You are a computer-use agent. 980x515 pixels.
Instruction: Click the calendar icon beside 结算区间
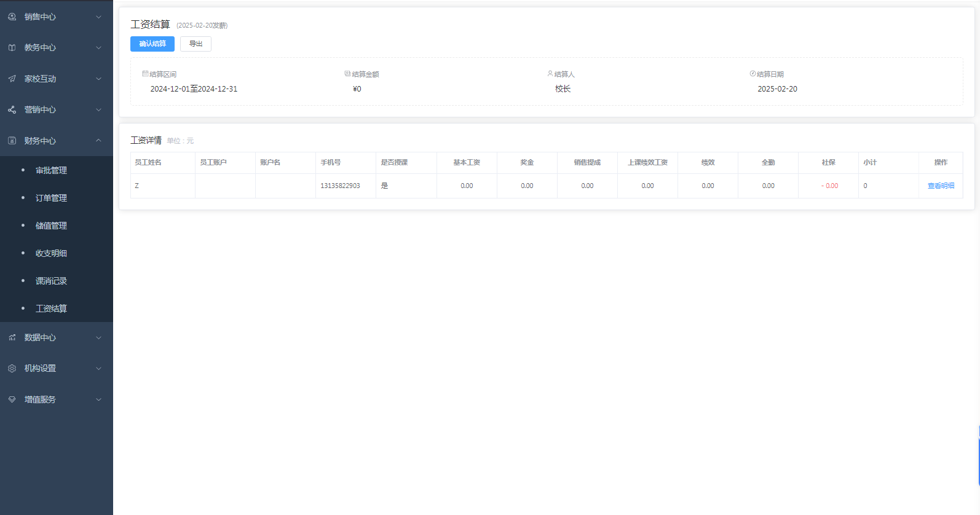coord(145,74)
